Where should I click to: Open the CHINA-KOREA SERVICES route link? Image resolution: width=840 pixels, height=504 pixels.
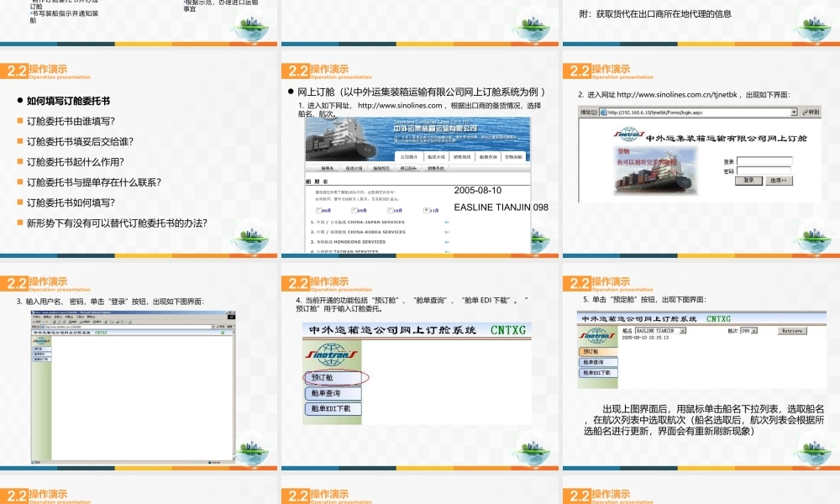point(358,232)
